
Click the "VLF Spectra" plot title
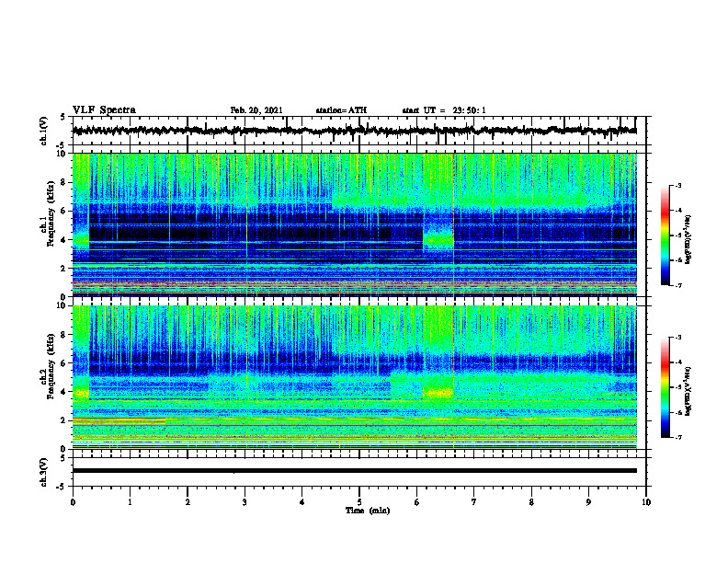coord(104,110)
